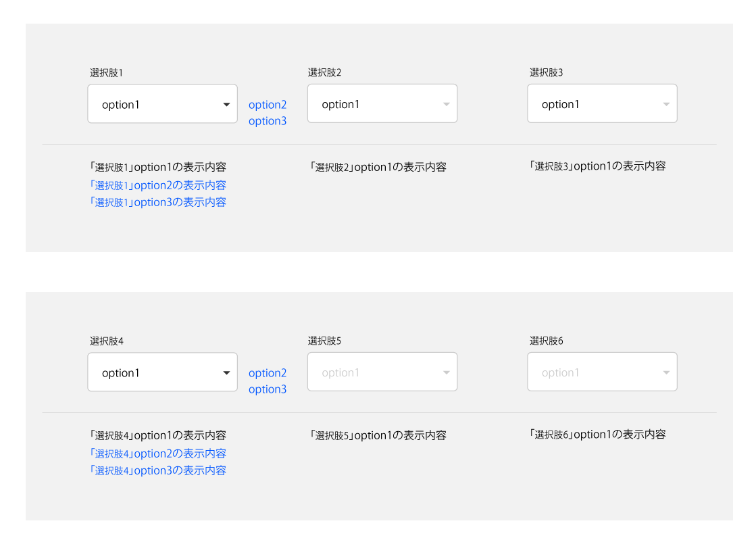
Task: Click the 選択肢5 field label
Action: pos(324,341)
